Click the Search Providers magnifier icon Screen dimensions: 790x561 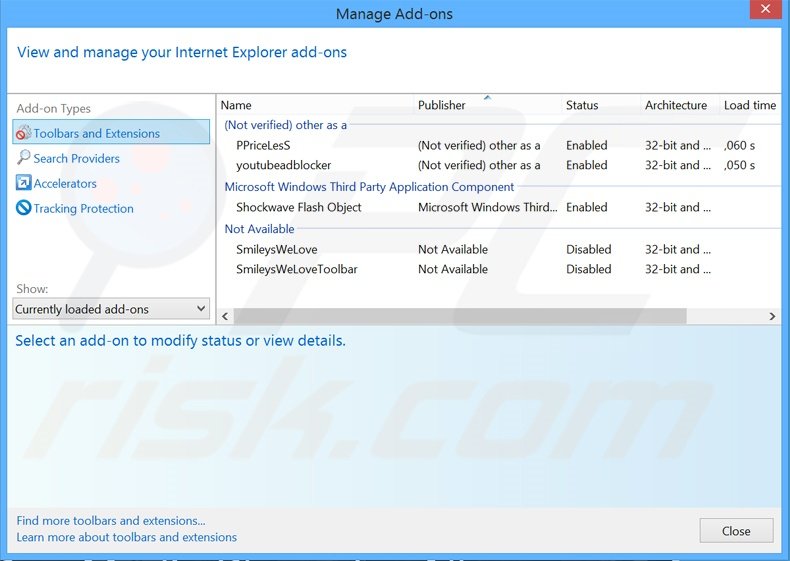click(23, 158)
